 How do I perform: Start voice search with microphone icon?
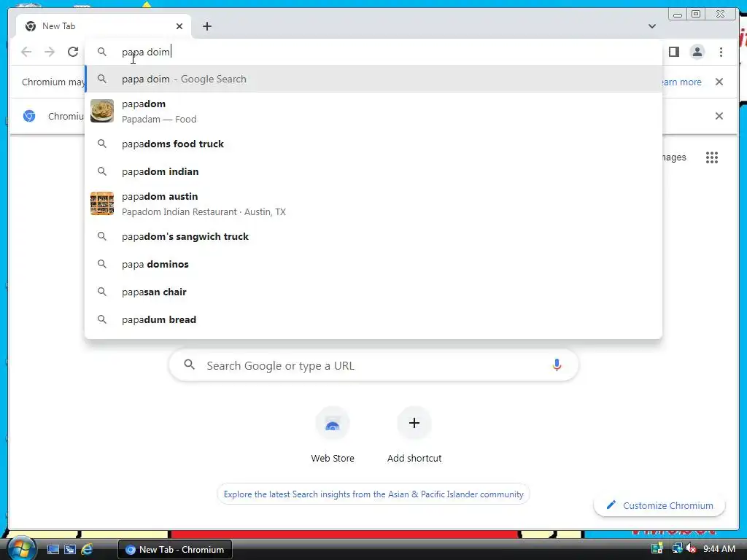557,365
